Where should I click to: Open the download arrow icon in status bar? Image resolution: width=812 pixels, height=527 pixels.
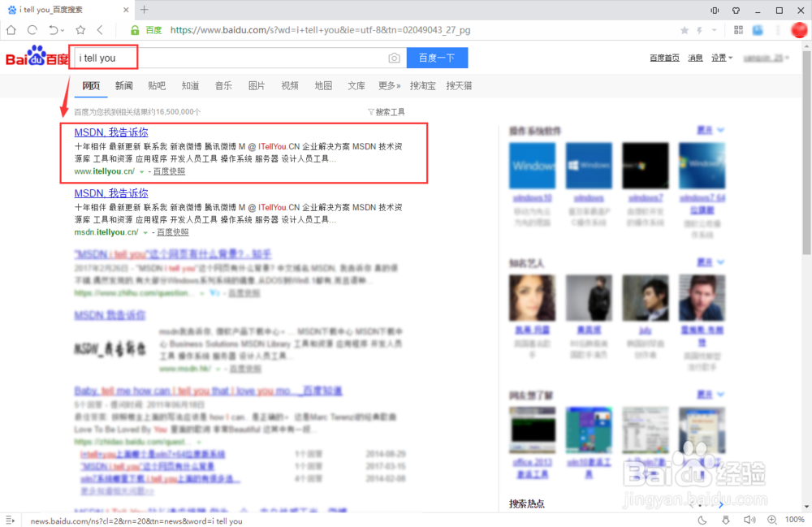point(725,520)
